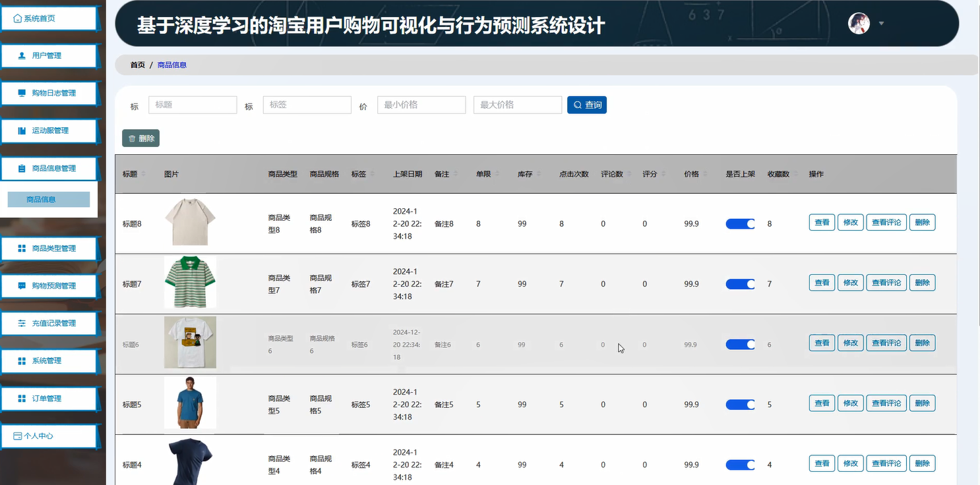This screenshot has height=485, width=980.
Task: Click 查看 for 标题6
Action: [x=822, y=343]
